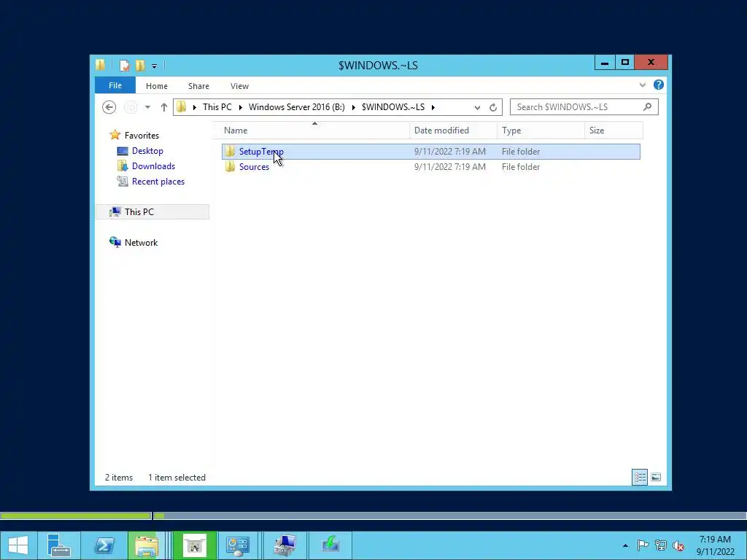Click the search magnifier icon
Screen dimensions: 747x560
[x=647, y=106]
